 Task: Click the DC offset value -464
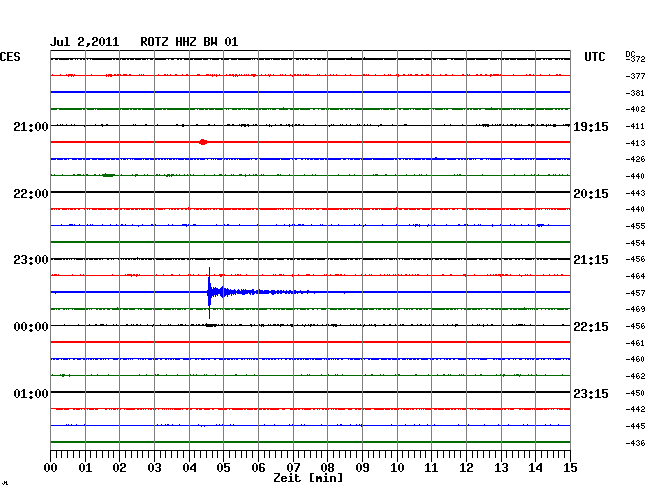[x=635, y=276]
